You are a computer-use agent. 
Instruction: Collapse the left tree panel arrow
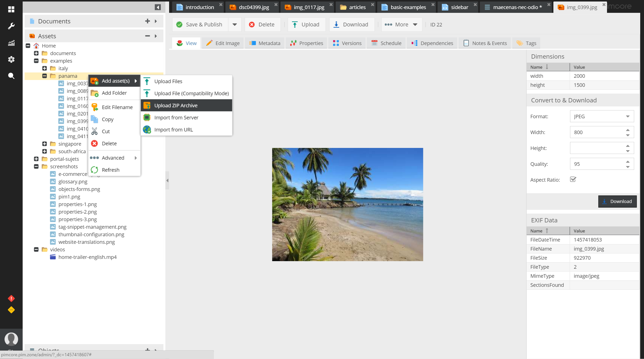(158, 7)
